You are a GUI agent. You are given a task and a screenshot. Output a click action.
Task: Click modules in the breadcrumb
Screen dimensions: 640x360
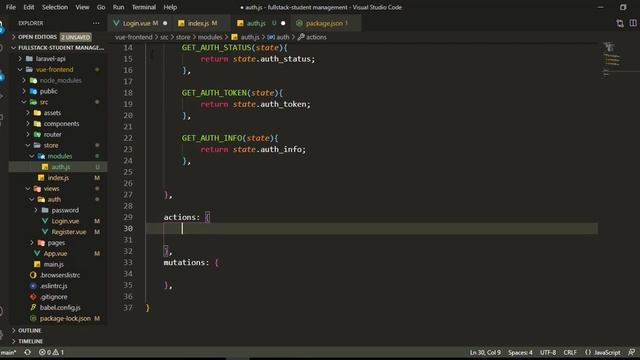[210, 37]
